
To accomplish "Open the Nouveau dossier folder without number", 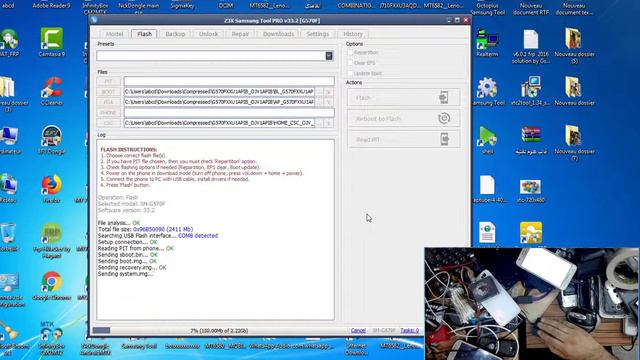I will coord(574,91).
